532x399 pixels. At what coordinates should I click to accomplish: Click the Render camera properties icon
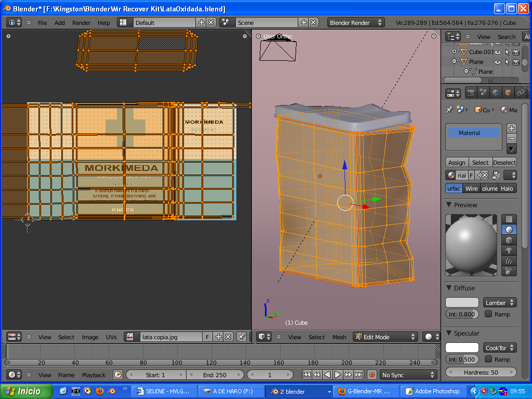point(471,92)
